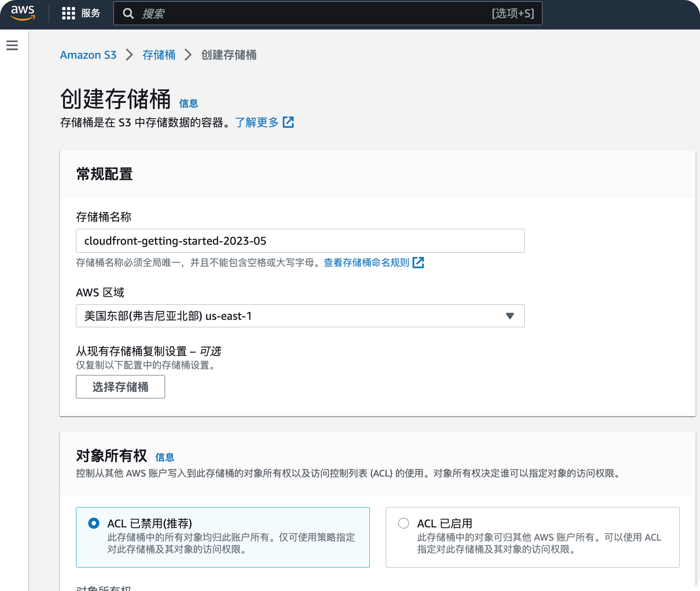Image resolution: width=700 pixels, height=591 pixels.
Task: Open the AWS console home logo
Action: [23, 13]
